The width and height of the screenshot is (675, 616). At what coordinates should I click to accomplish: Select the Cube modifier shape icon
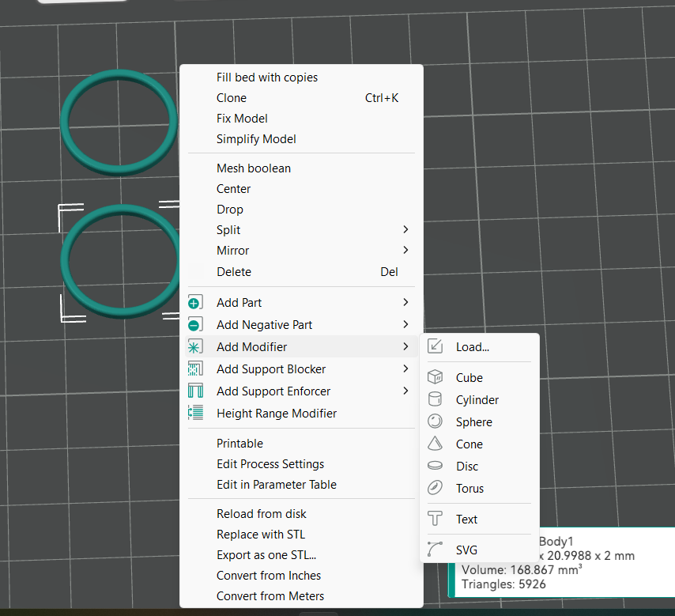pyautogui.click(x=435, y=378)
